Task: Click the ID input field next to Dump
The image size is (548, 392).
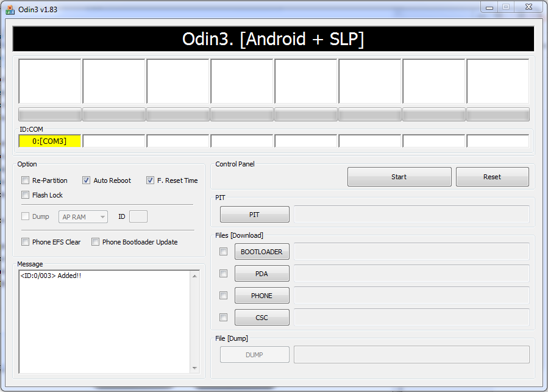Action: point(138,216)
